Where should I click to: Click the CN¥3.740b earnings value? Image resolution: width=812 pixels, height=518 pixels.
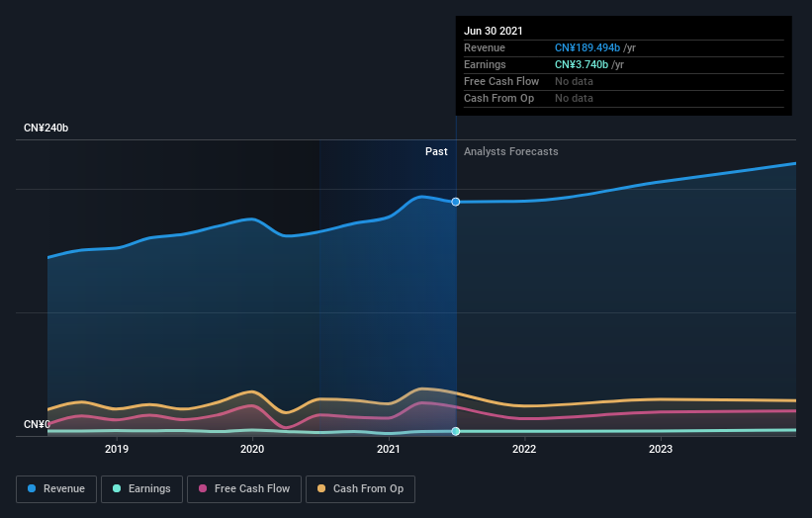pos(582,64)
